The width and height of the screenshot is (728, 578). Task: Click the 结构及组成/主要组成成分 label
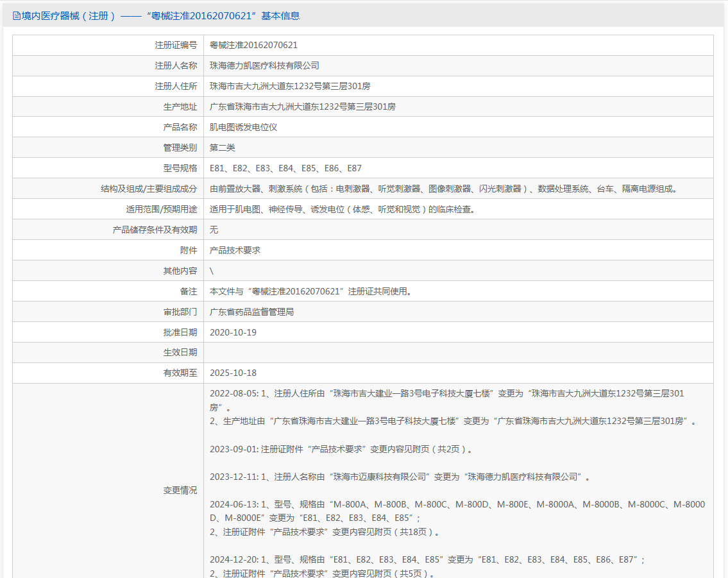coord(149,189)
